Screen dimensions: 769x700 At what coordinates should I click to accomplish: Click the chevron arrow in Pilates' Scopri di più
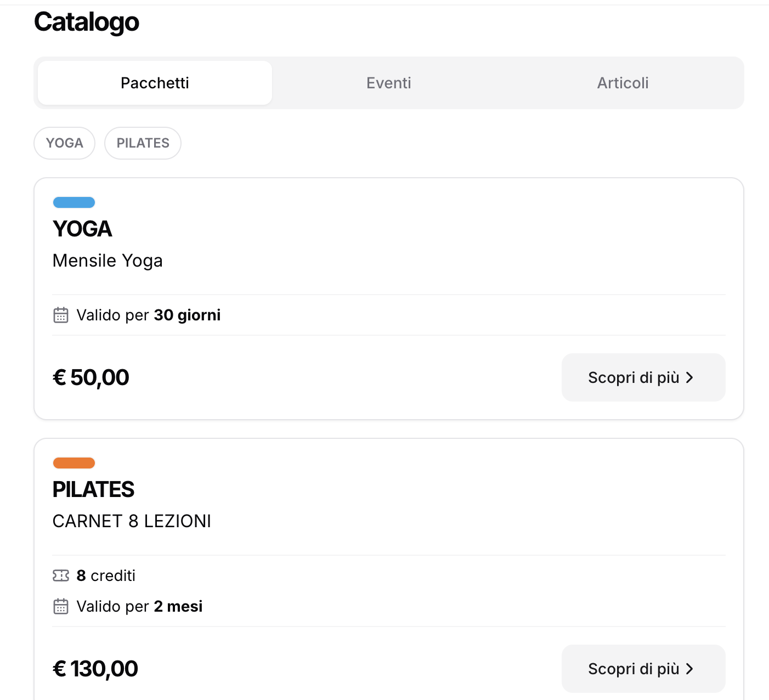coord(689,669)
